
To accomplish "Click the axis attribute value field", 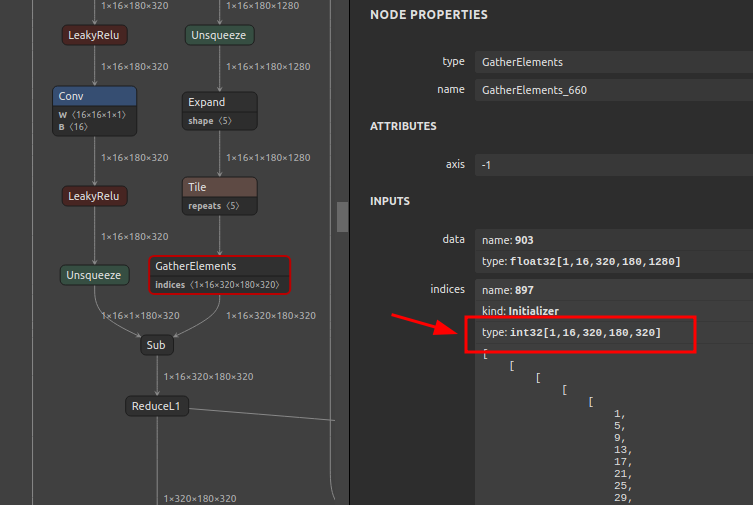I will point(612,164).
